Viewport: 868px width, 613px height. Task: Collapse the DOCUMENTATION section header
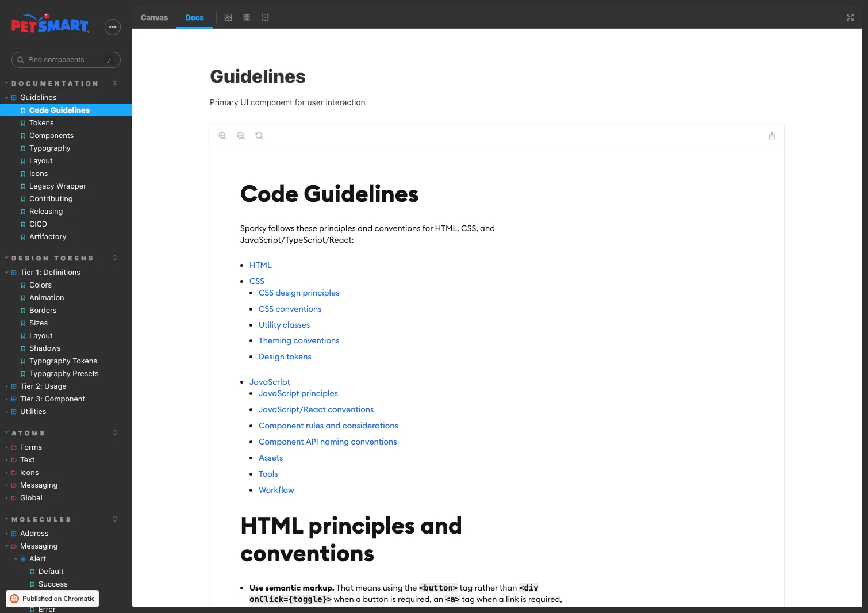click(55, 83)
